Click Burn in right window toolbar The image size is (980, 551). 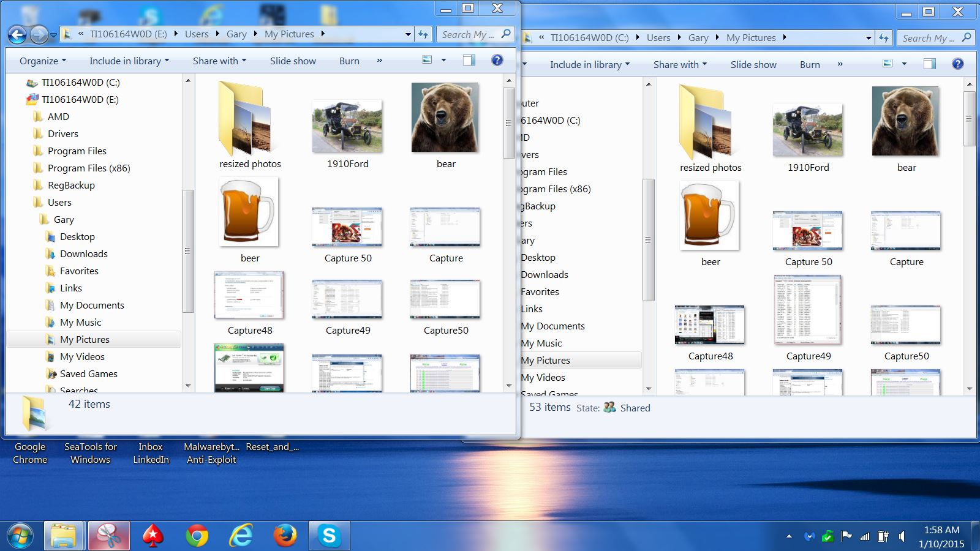coord(809,64)
